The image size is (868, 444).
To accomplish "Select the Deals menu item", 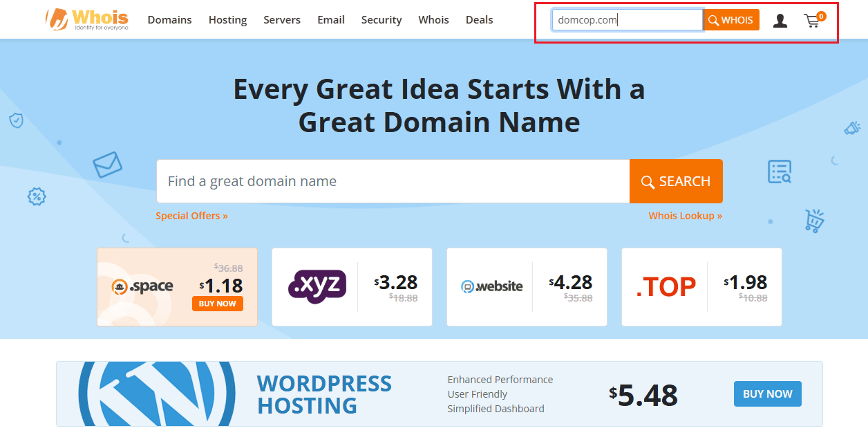I will pos(479,20).
